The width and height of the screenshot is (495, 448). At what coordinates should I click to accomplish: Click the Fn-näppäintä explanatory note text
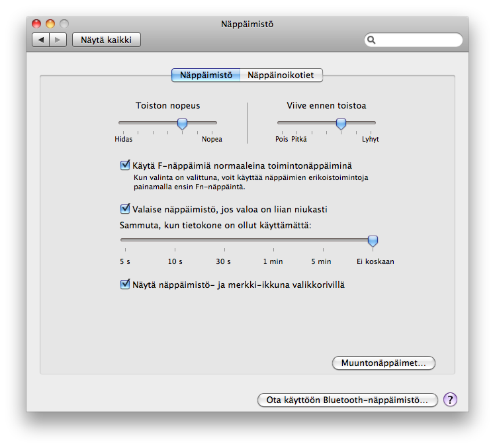[x=251, y=182]
